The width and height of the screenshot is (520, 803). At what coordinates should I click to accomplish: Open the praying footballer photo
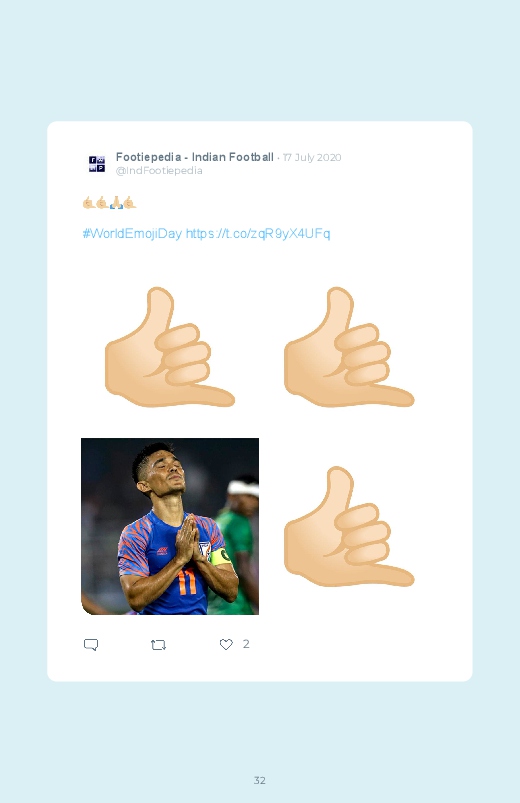(170, 526)
